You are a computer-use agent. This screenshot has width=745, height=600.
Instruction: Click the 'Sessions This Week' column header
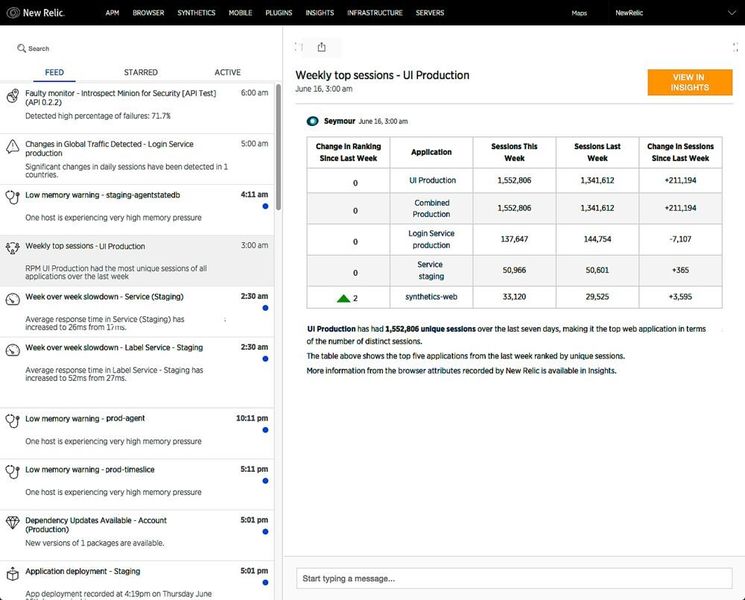tap(514, 152)
